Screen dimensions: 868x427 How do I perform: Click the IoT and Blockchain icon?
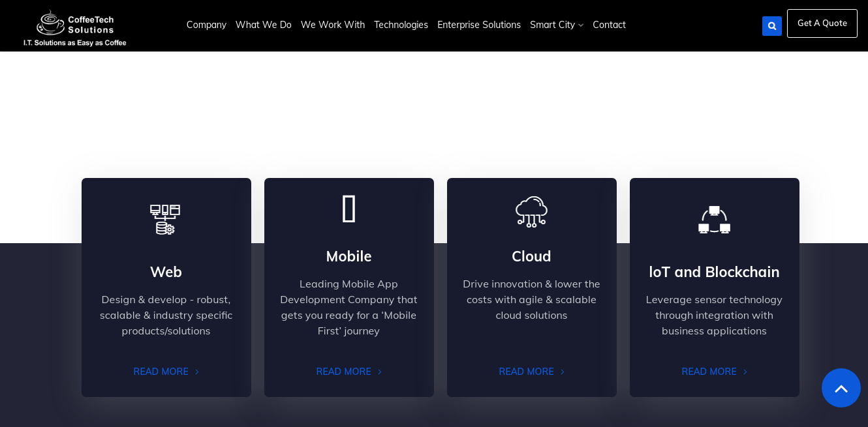click(x=714, y=220)
